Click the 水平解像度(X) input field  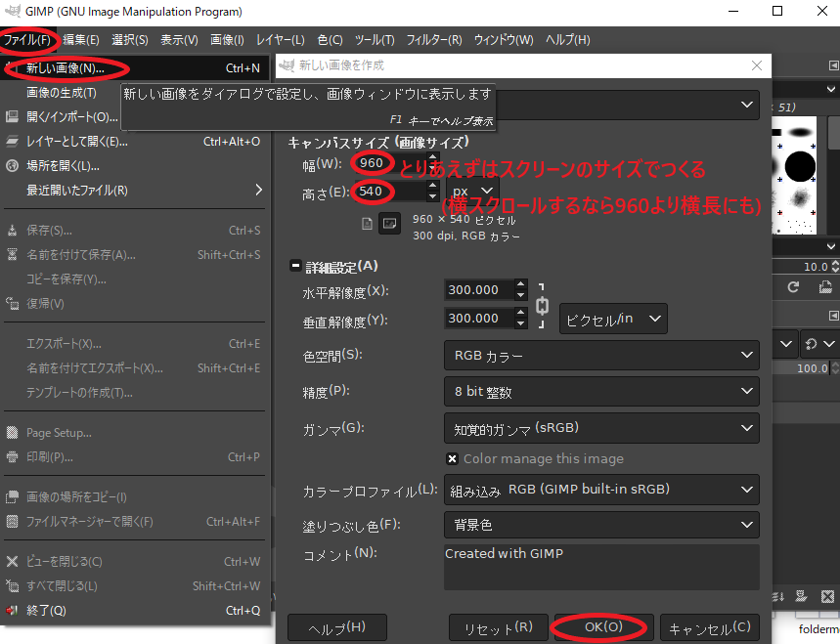point(479,290)
